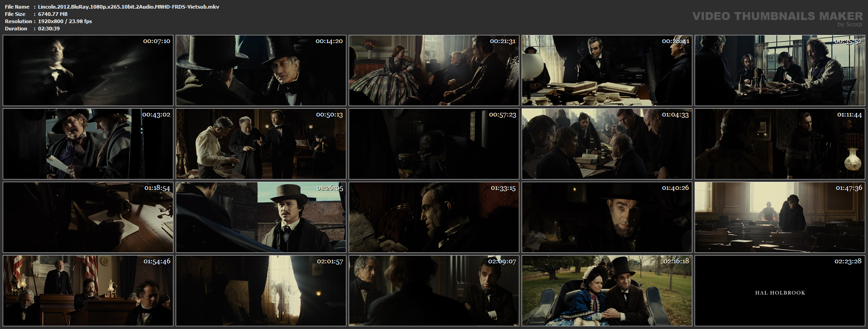Click the File Size label

(15, 14)
